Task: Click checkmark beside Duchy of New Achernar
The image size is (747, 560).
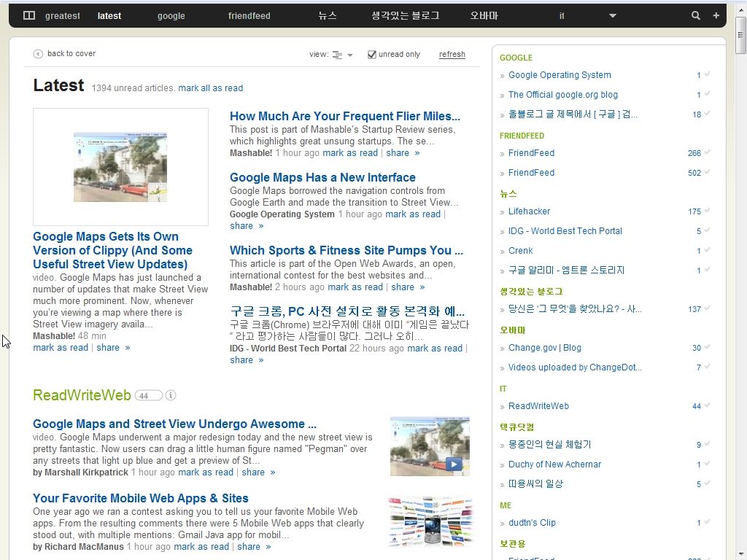Action: [x=707, y=463]
